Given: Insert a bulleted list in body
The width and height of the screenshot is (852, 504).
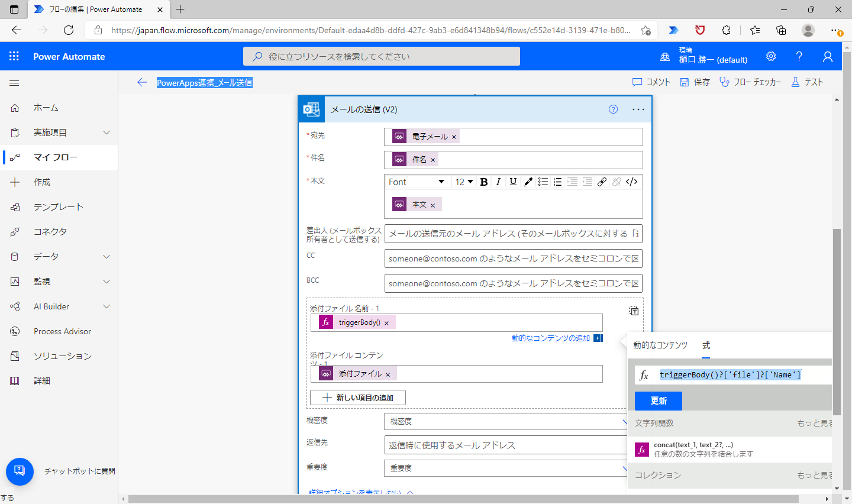Looking at the screenshot, I should point(543,182).
